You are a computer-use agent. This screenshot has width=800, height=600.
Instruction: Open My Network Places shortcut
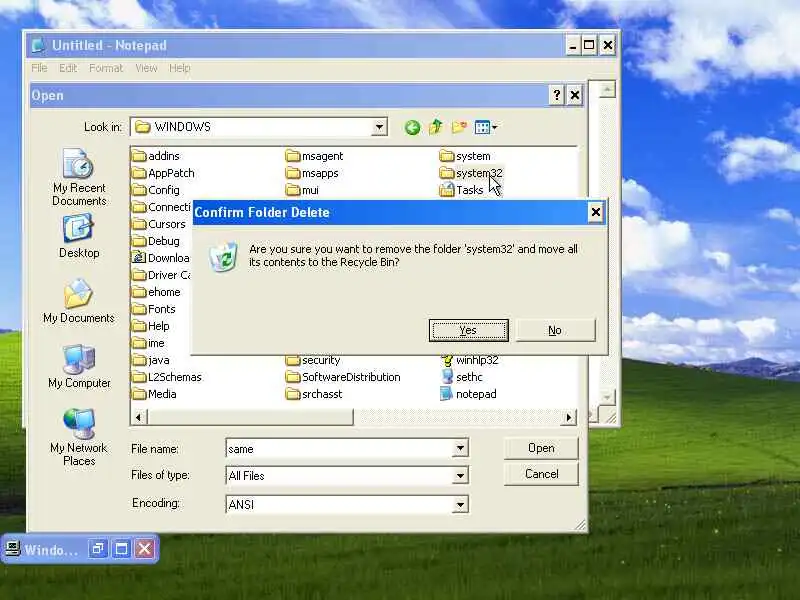tap(79, 437)
